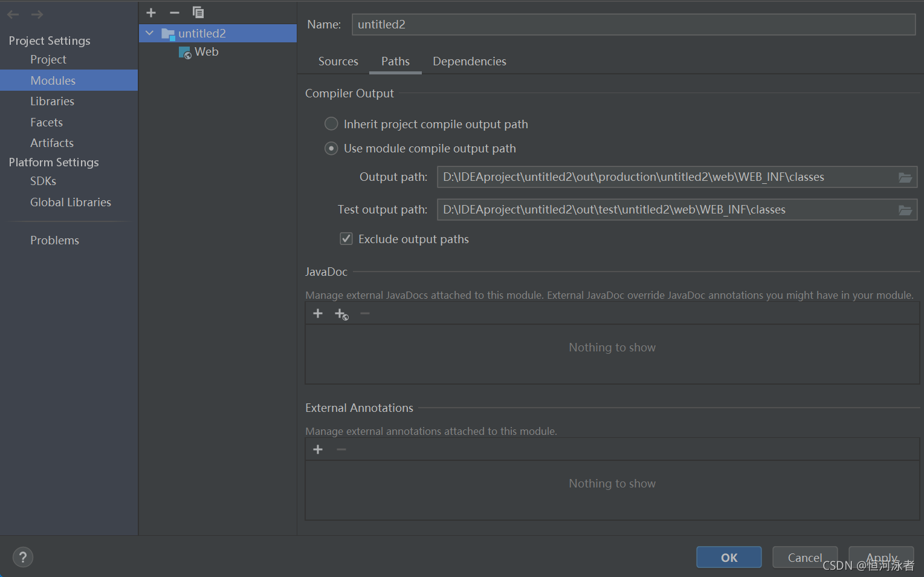Add a JavaDoc path with the plus icon
Viewport: 924px width, 577px height.
coord(318,313)
